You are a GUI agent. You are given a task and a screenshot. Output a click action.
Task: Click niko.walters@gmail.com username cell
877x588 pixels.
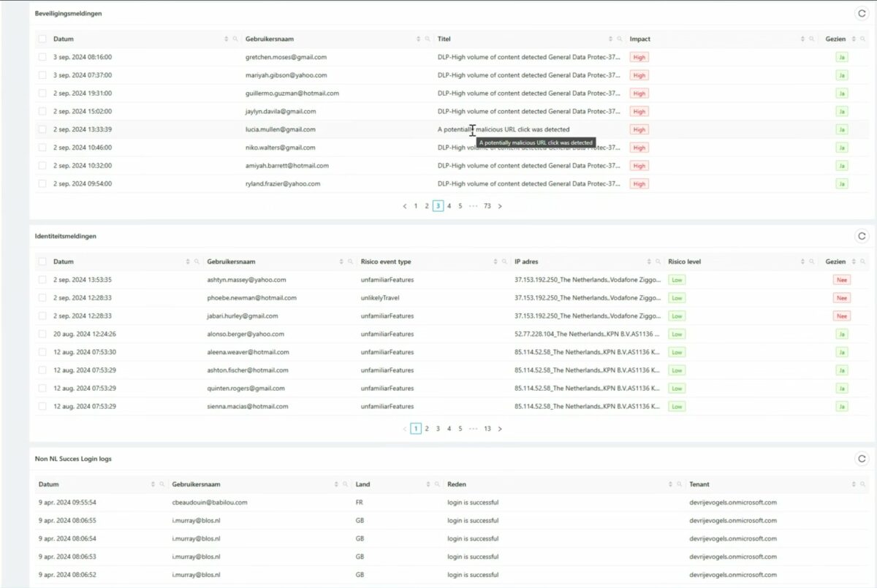pyautogui.click(x=281, y=148)
